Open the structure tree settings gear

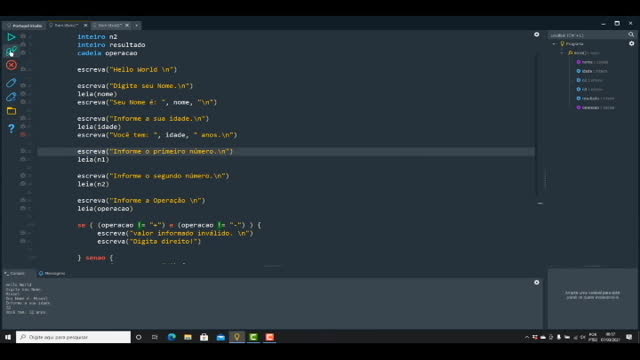point(631,43)
